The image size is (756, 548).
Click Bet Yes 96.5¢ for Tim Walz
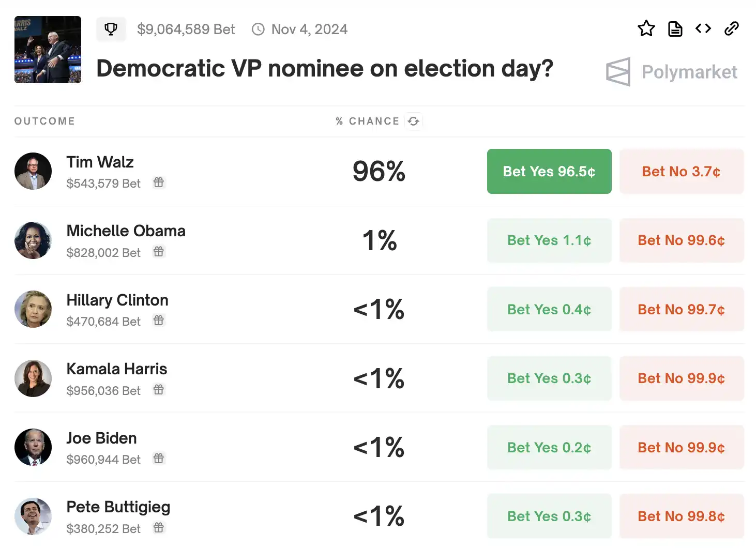click(549, 172)
